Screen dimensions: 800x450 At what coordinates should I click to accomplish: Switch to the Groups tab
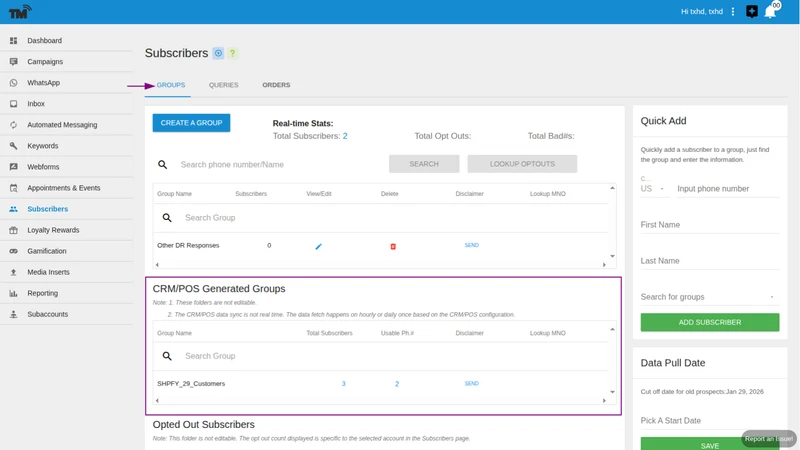[x=171, y=85]
